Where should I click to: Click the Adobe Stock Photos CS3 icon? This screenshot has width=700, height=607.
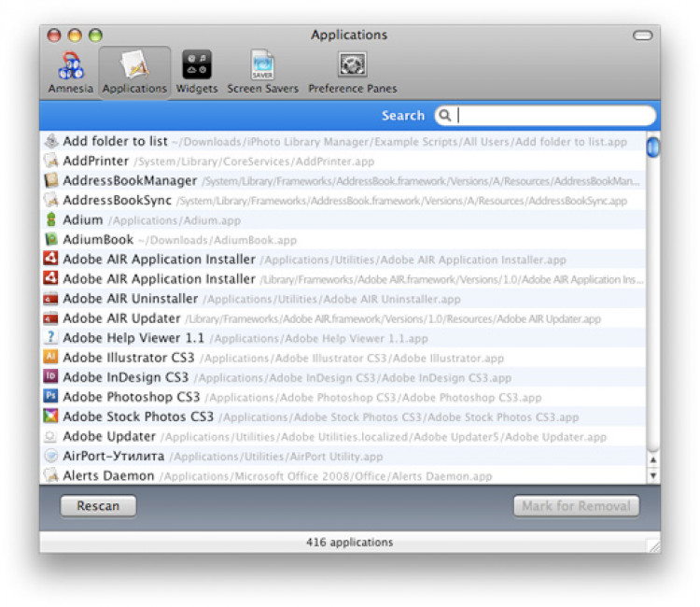pyautogui.click(x=51, y=416)
